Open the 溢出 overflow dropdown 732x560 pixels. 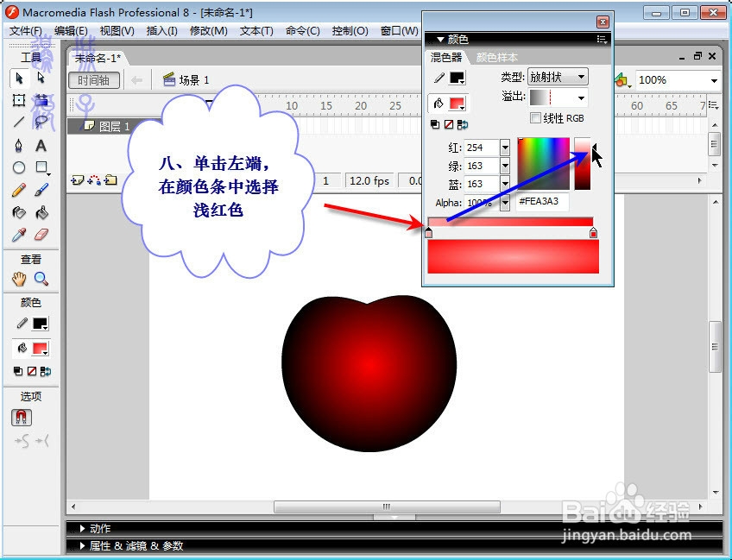pos(581,98)
